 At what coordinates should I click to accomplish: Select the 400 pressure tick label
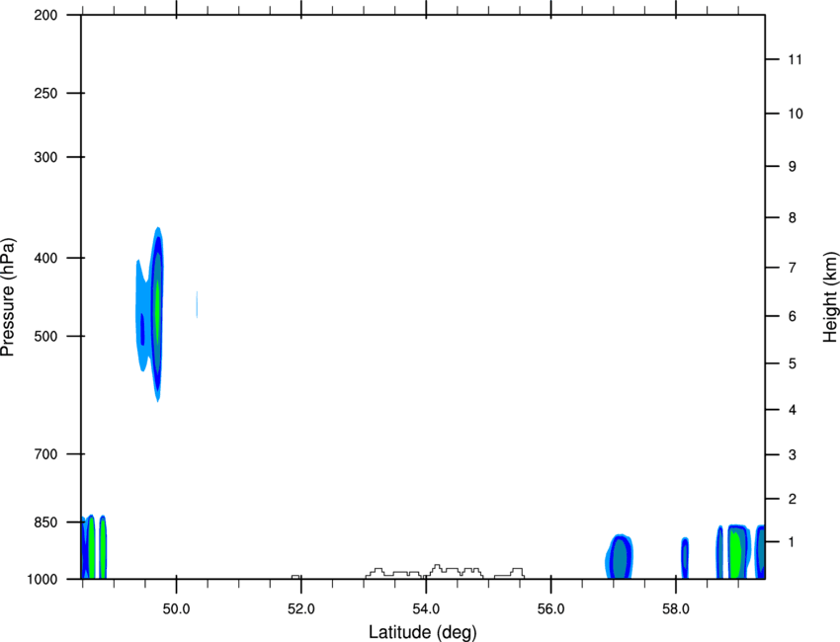(x=45, y=258)
